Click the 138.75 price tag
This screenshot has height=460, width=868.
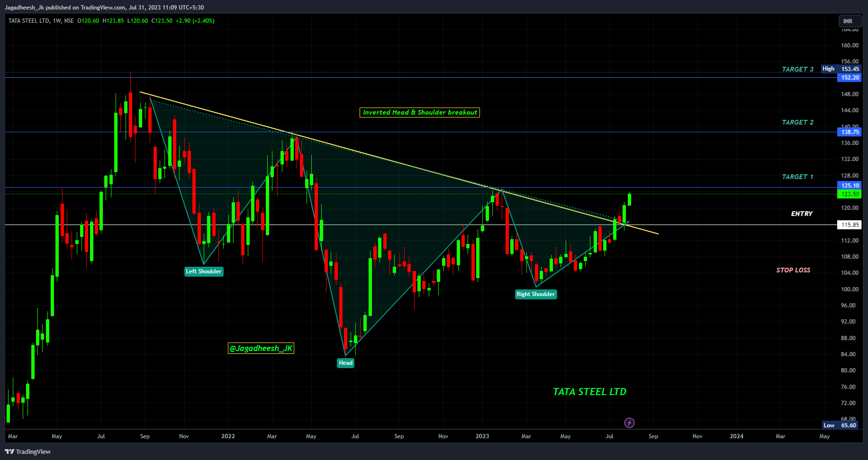coord(850,132)
